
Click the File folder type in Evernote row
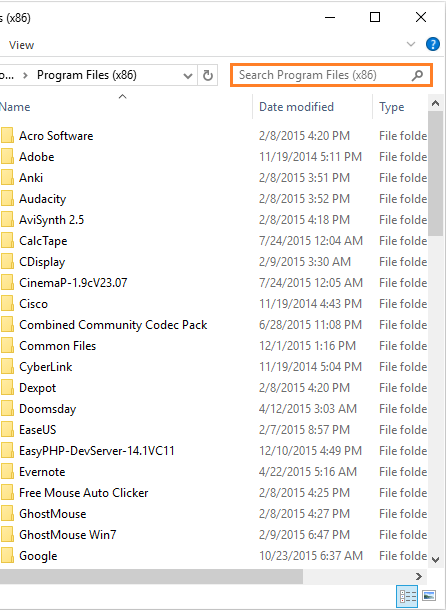403,472
